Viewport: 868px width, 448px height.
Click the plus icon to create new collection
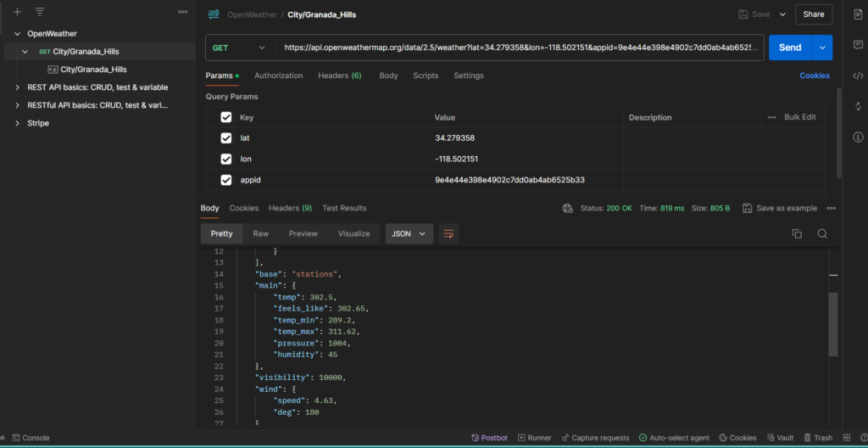click(17, 12)
